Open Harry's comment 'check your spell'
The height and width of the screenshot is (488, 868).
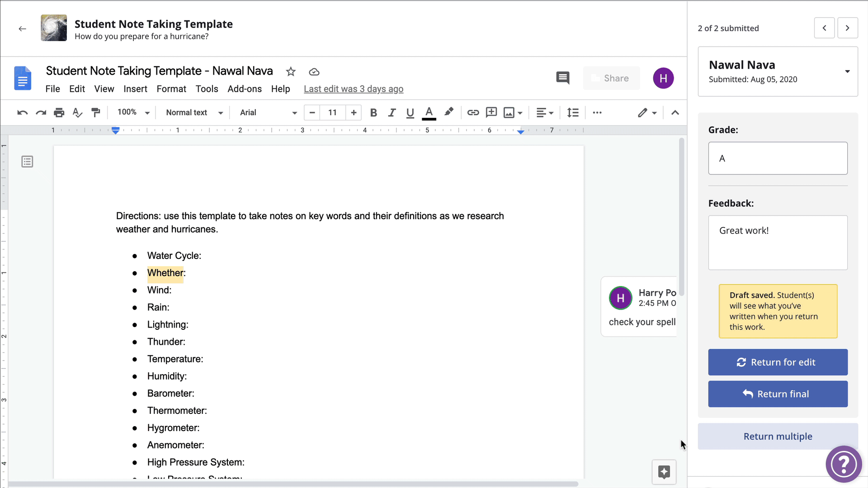(x=639, y=307)
